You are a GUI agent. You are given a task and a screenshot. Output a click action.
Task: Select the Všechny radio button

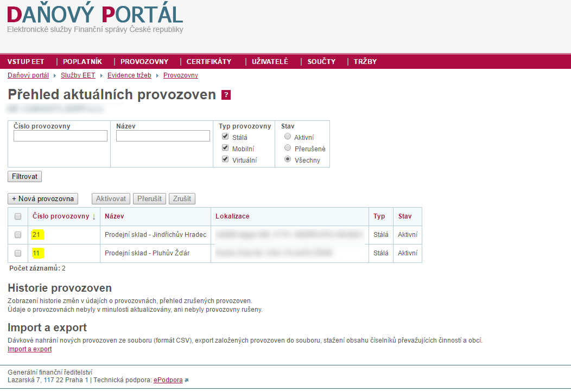click(288, 159)
